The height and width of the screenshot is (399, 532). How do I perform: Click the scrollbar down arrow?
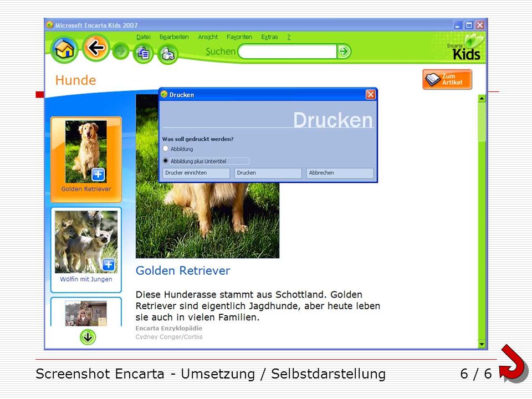[482, 344]
